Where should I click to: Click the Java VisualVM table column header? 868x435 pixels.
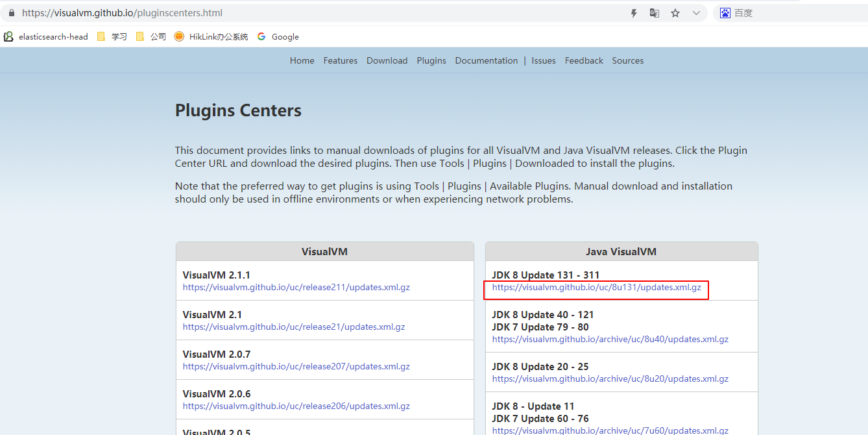621,251
